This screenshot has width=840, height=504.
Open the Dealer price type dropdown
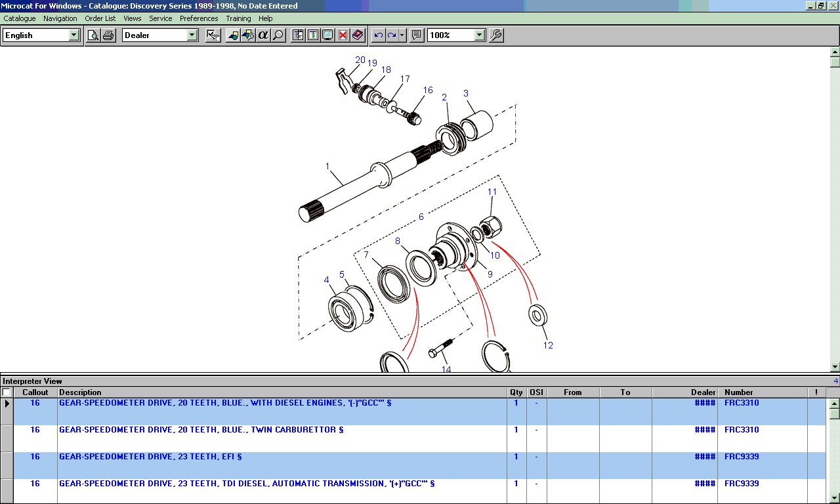192,35
